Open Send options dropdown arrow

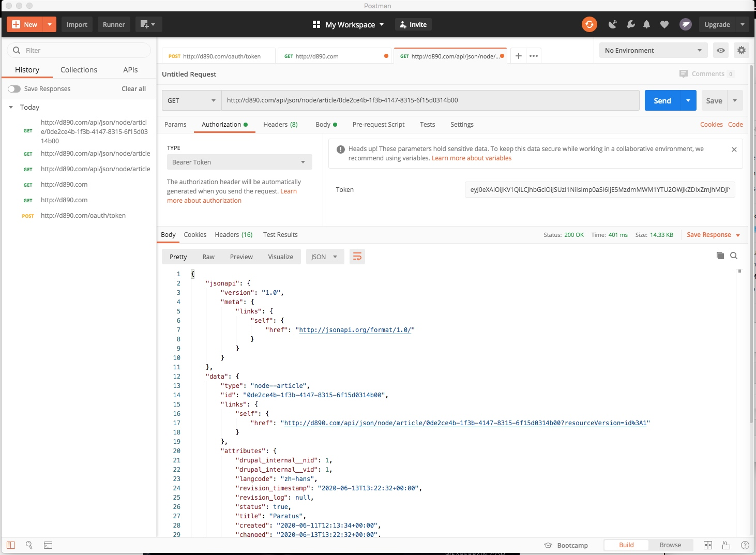(x=688, y=100)
